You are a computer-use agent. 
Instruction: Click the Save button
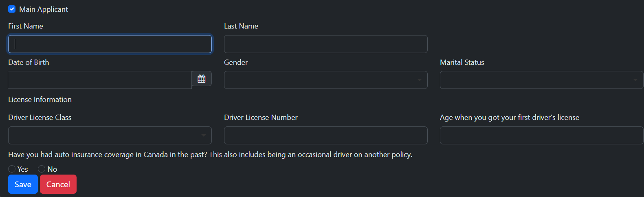tap(23, 184)
